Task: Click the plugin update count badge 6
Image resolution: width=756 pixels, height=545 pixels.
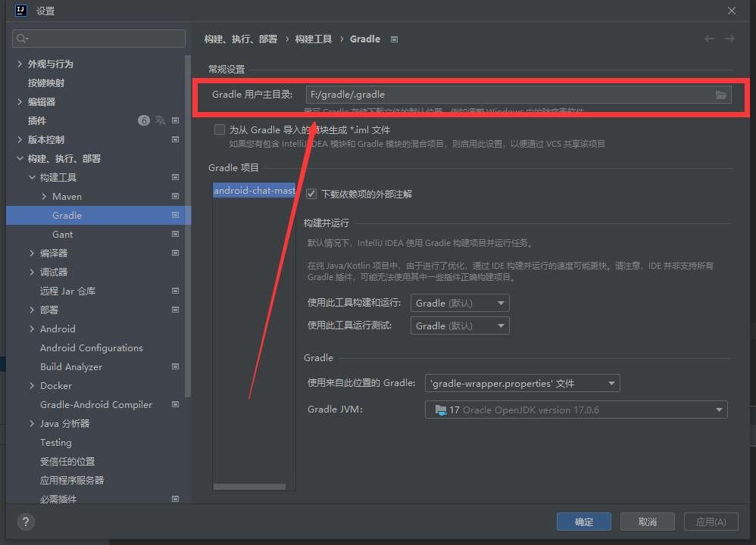Action: pyautogui.click(x=144, y=120)
